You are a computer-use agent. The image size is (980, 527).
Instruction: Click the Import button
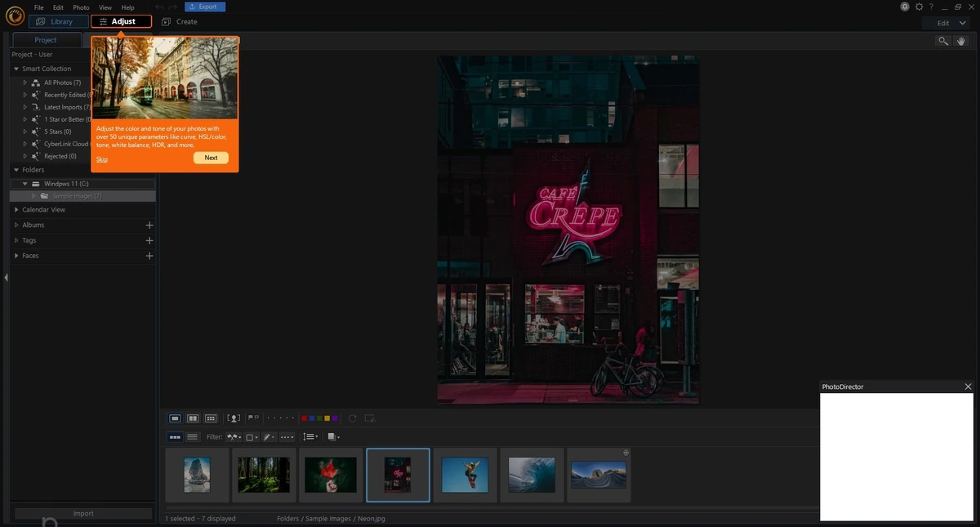pyautogui.click(x=83, y=513)
